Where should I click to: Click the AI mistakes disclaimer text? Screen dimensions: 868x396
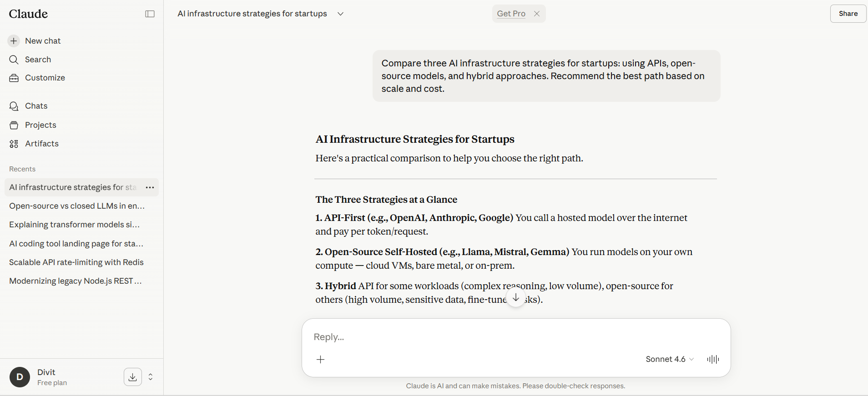coord(515,386)
